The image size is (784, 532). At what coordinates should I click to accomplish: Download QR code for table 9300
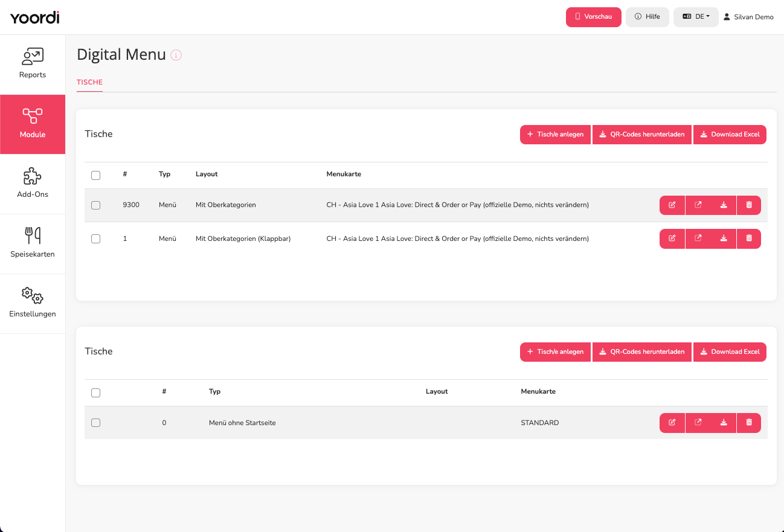(724, 205)
